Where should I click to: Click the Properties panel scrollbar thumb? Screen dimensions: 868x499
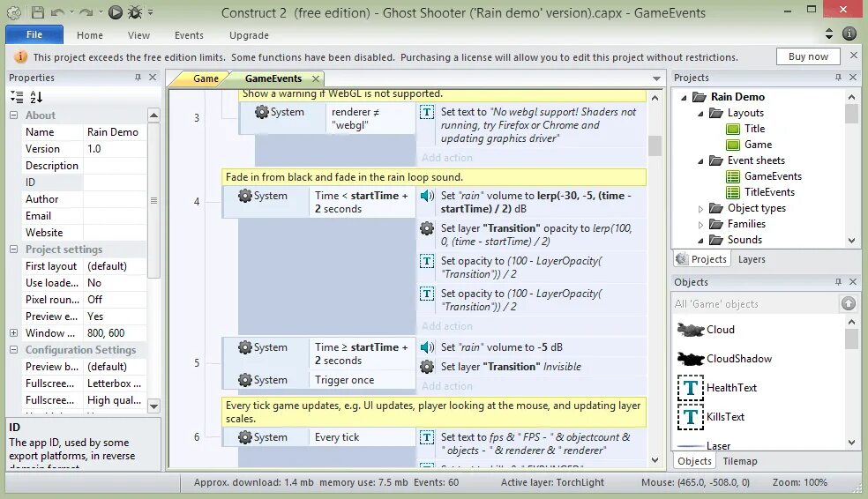153,201
